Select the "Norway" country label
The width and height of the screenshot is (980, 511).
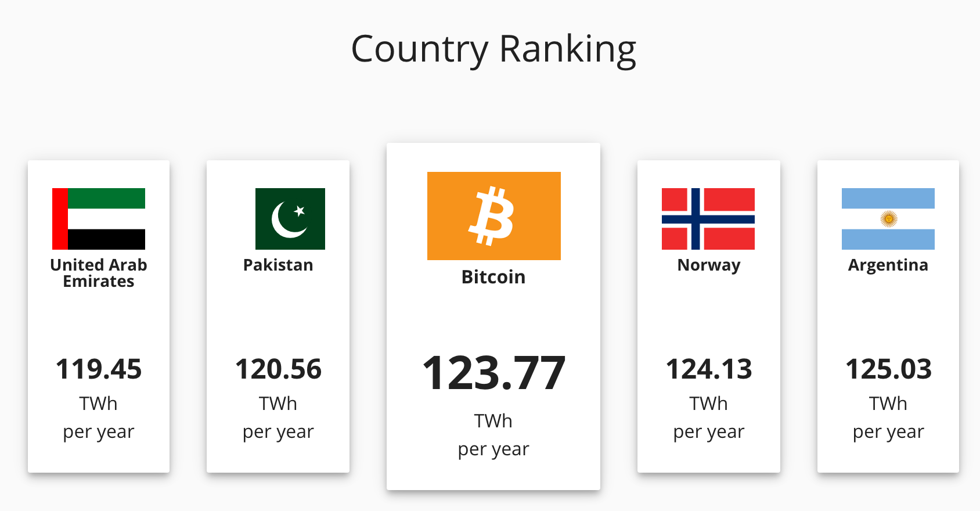tap(709, 265)
